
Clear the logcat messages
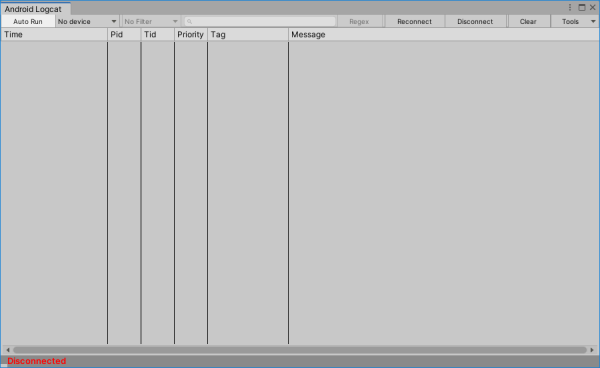528,21
